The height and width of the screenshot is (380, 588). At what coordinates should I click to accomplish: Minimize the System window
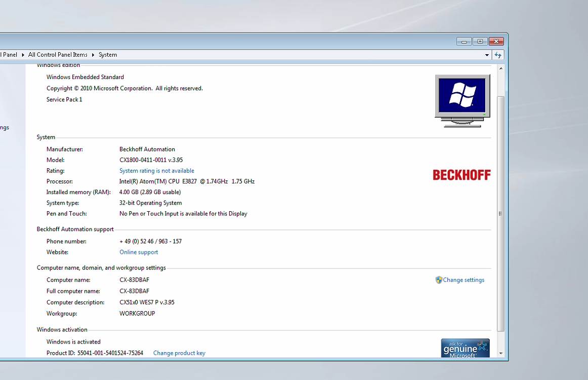click(x=464, y=42)
